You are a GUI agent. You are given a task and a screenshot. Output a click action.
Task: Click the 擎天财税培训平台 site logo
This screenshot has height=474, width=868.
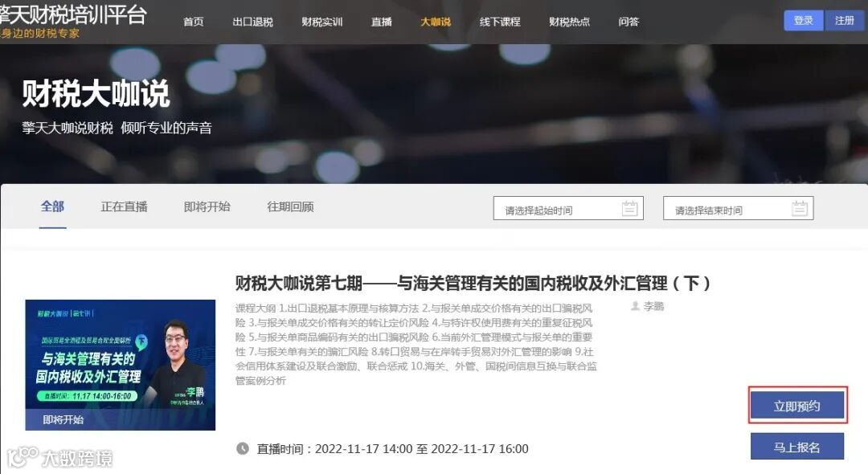coord(72,21)
